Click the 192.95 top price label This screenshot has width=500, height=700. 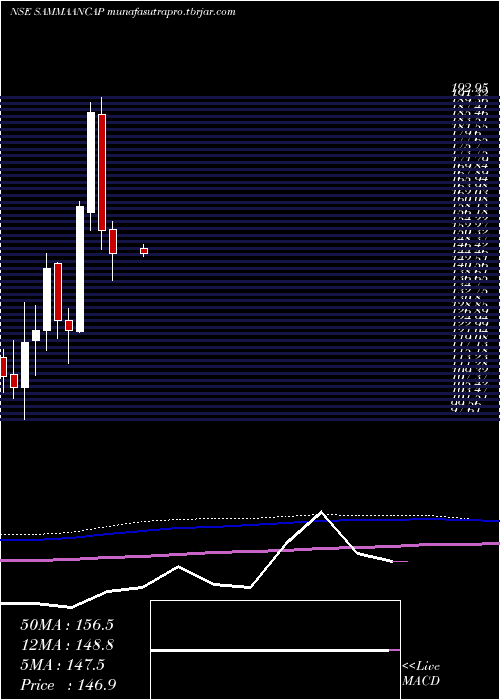470,89
